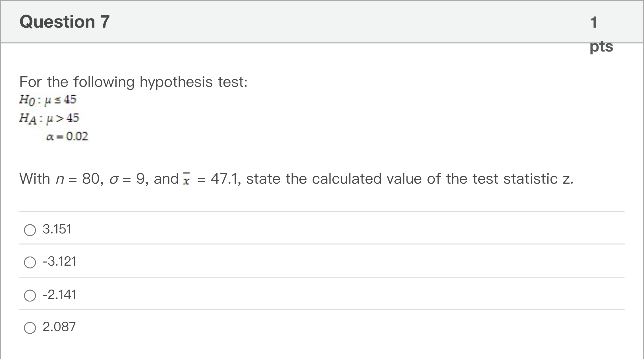
Task: Click the alternative hypothesis HA formula
Action: (x=49, y=118)
